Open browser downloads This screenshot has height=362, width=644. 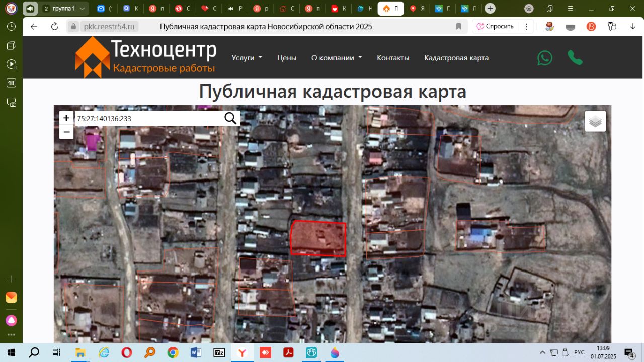click(633, 26)
